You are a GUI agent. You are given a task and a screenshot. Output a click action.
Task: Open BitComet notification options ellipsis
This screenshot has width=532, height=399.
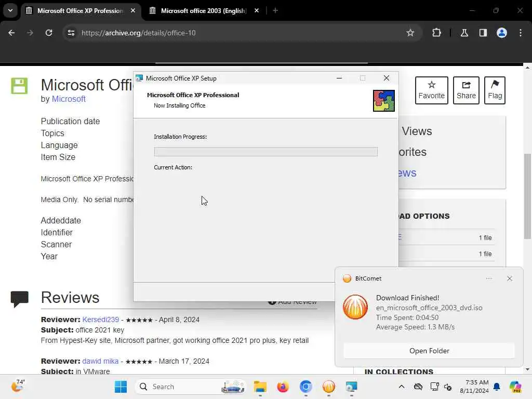[x=488, y=278]
